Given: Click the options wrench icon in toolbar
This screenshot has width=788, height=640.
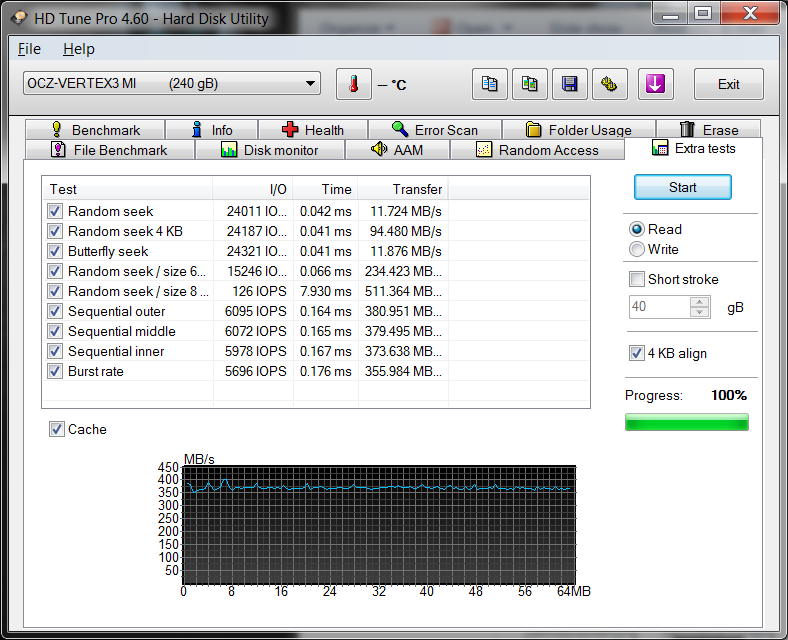Looking at the screenshot, I should [x=609, y=84].
